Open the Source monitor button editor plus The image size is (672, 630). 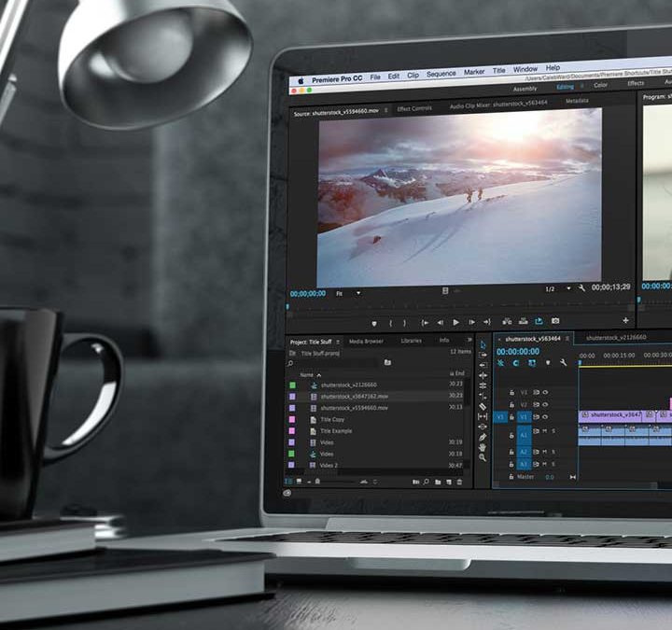[x=625, y=320]
